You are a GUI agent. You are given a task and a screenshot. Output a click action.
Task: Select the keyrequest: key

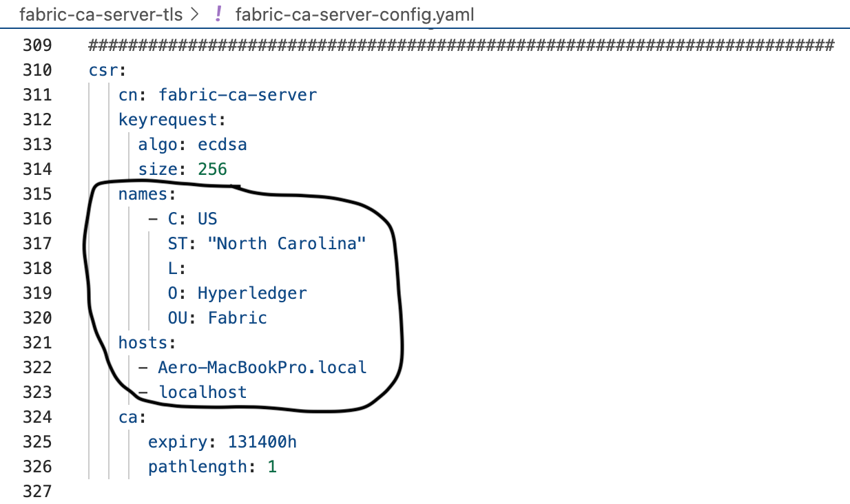(x=172, y=120)
